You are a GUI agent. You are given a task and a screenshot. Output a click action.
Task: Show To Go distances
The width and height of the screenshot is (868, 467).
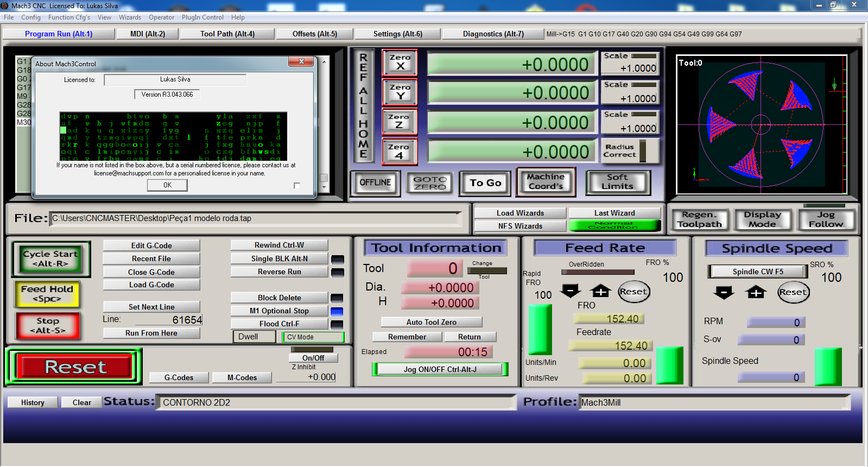[485, 183]
